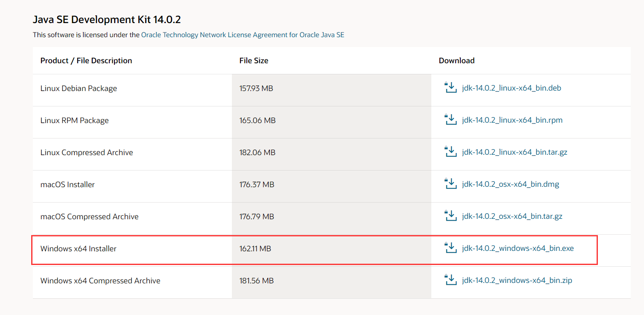Click download icon beside jdk-14.0.2_windows-x64_bin.zip
Viewport: 644px width, 315px height.
click(451, 280)
